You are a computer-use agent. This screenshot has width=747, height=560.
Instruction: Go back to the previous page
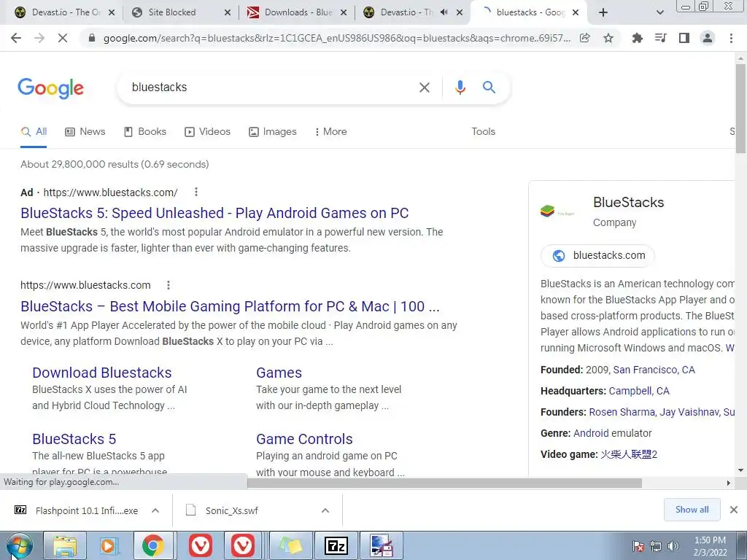click(16, 38)
